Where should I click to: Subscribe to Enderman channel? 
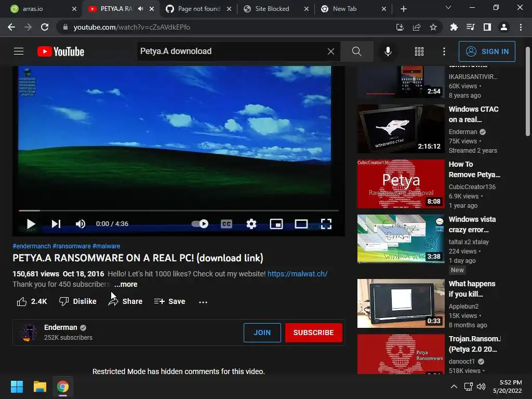pyautogui.click(x=313, y=332)
